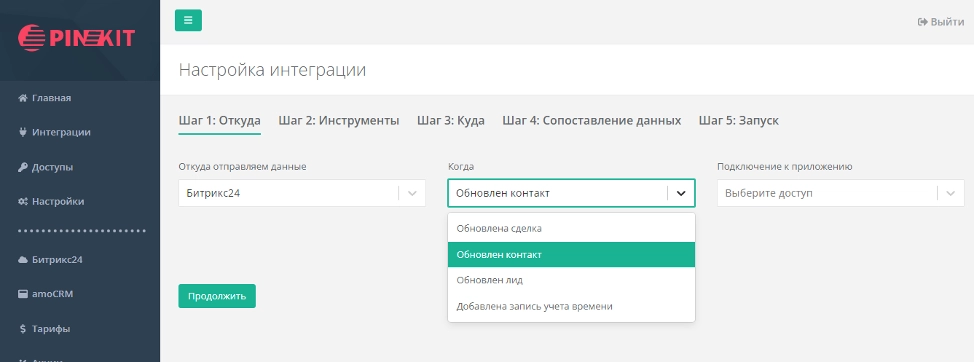The width and height of the screenshot is (974, 362).
Task: Choose highlighted Обновлен контакт option
Action: pyautogui.click(x=571, y=255)
